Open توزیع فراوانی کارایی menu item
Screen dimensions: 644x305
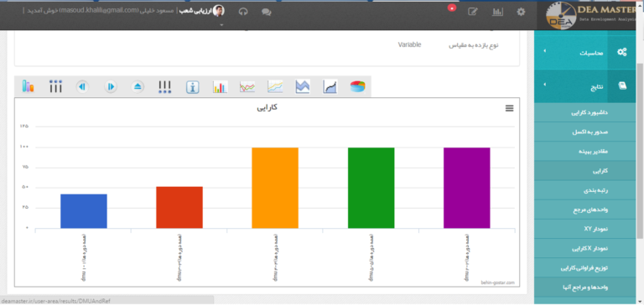pyautogui.click(x=584, y=267)
